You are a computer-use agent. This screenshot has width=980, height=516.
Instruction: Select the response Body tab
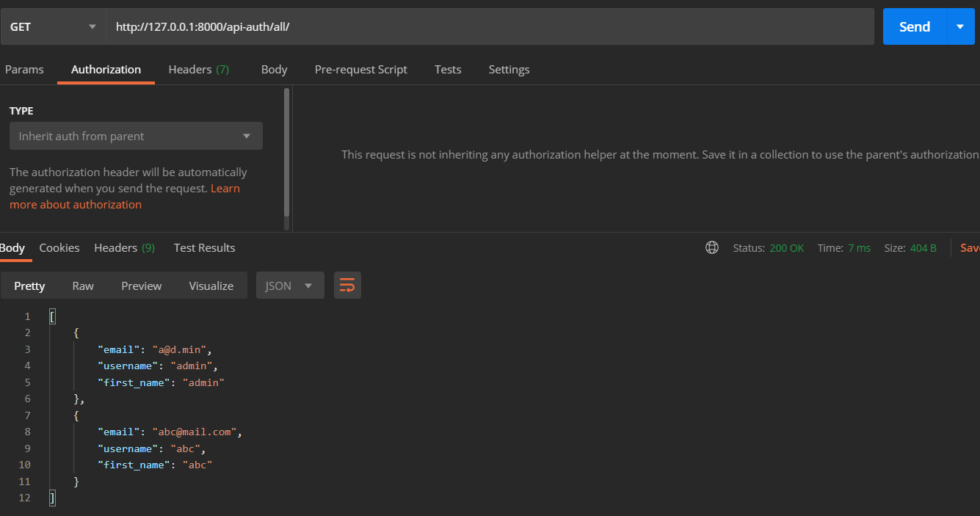coord(12,247)
